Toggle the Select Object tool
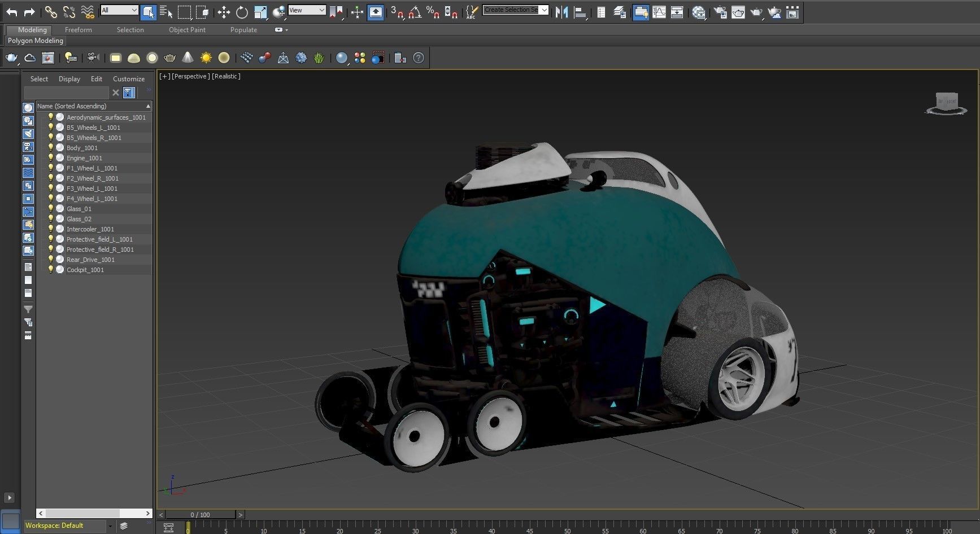The height and width of the screenshot is (534, 980). tap(148, 12)
